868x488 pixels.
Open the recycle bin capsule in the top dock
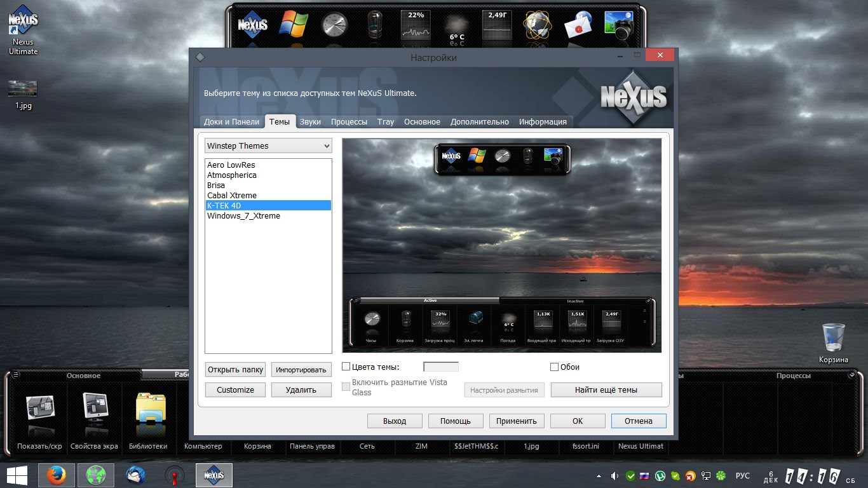coord(375,25)
